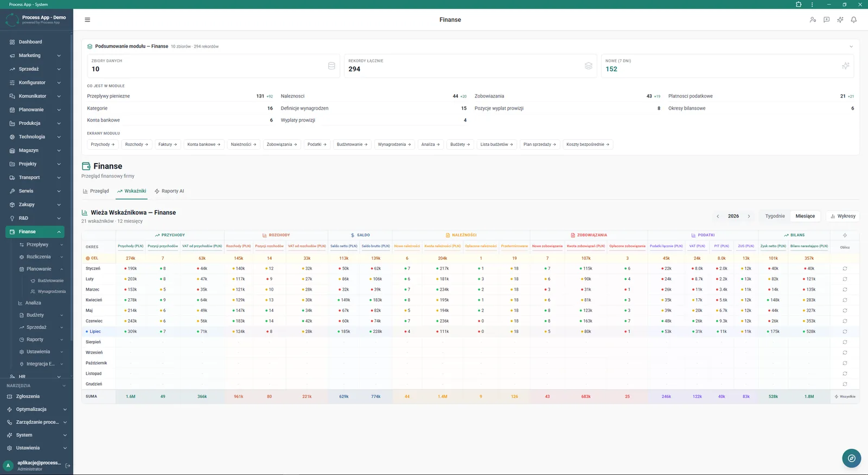
Task: Click the Wykresy button
Action: click(843, 216)
